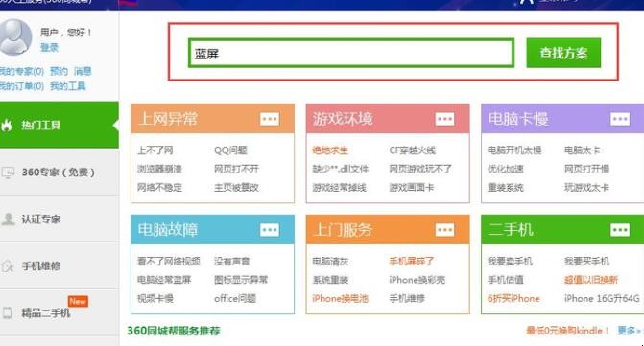
Task: Open the 360专家(免费) sidebar tab
Action: pos(60,173)
